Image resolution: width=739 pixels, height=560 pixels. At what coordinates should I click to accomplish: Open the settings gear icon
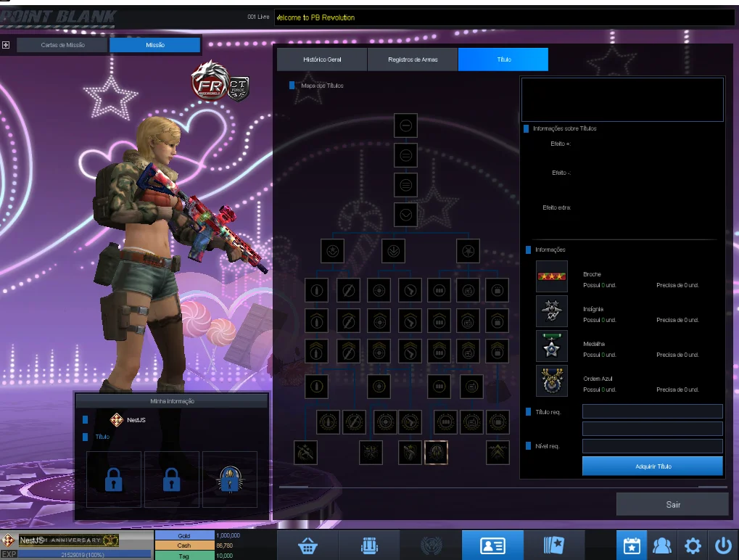coord(693,546)
